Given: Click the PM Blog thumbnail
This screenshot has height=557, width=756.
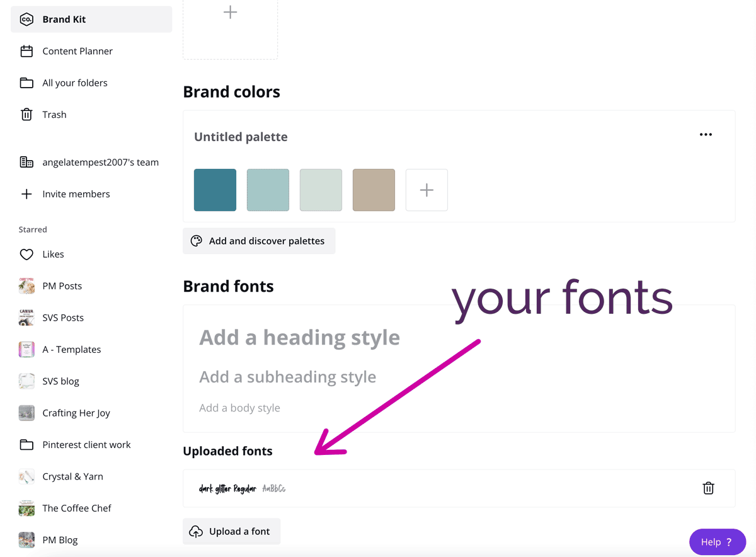Looking at the screenshot, I should (x=26, y=540).
